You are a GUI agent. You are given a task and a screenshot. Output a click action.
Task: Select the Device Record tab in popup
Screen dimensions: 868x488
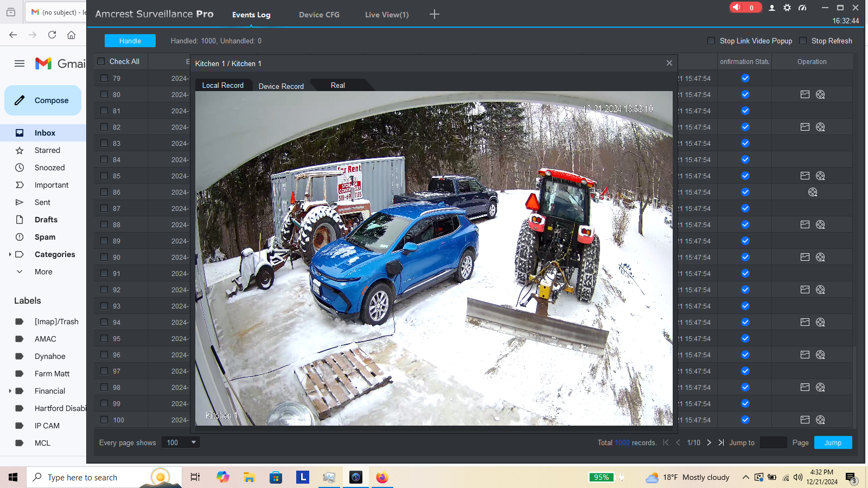tap(281, 86)
